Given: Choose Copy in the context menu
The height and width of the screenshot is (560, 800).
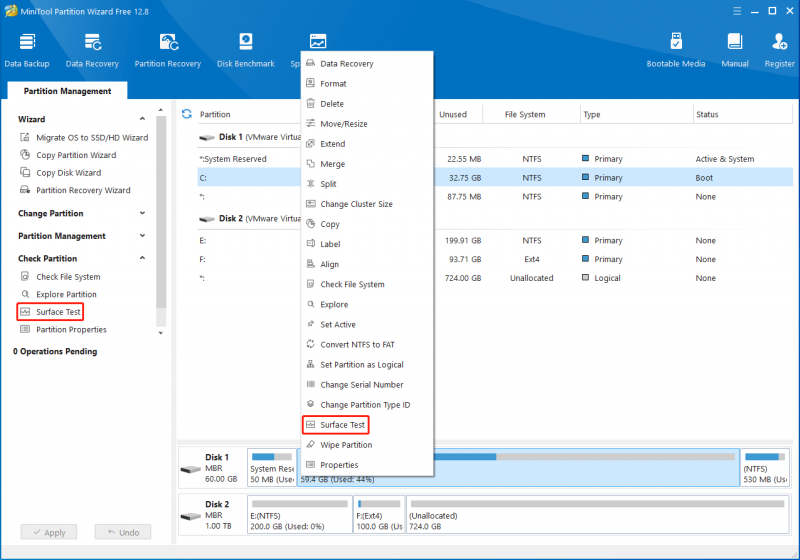Looking at the screenshot, I should click(367, 224).
